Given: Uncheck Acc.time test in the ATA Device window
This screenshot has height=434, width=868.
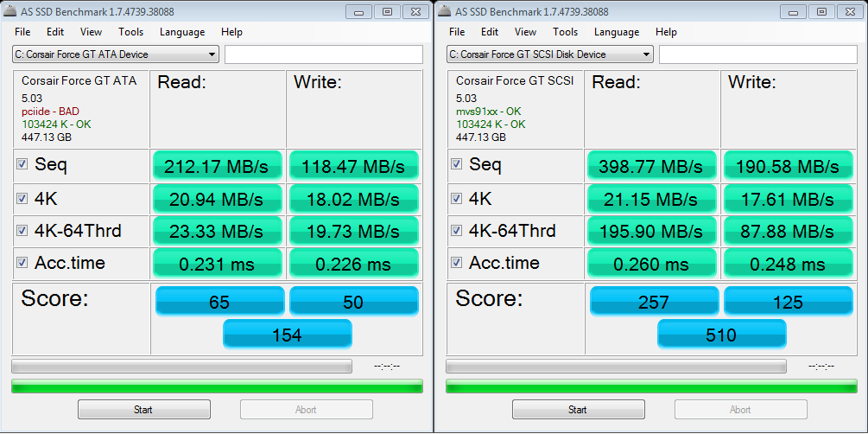Looking at the screenshot, I should (22, 263).
